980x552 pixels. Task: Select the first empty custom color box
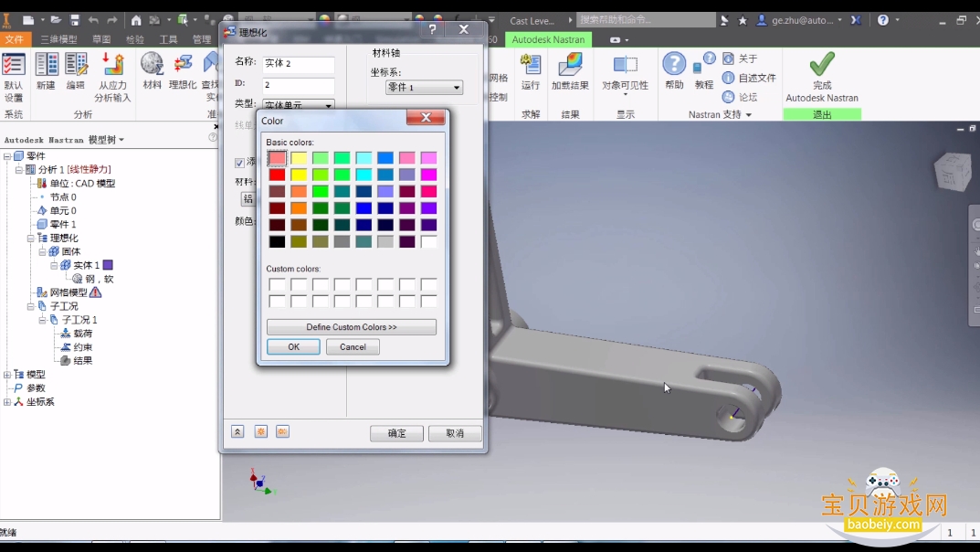277,285
